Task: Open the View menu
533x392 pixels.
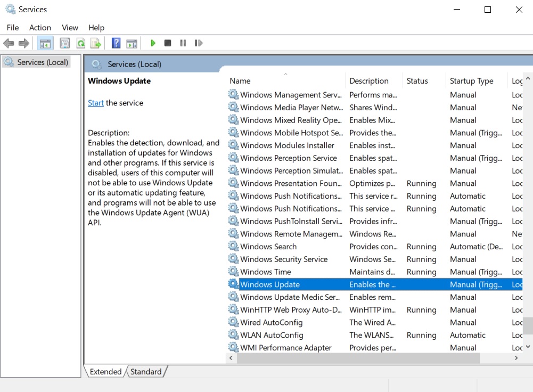Action: pos(70,28)
